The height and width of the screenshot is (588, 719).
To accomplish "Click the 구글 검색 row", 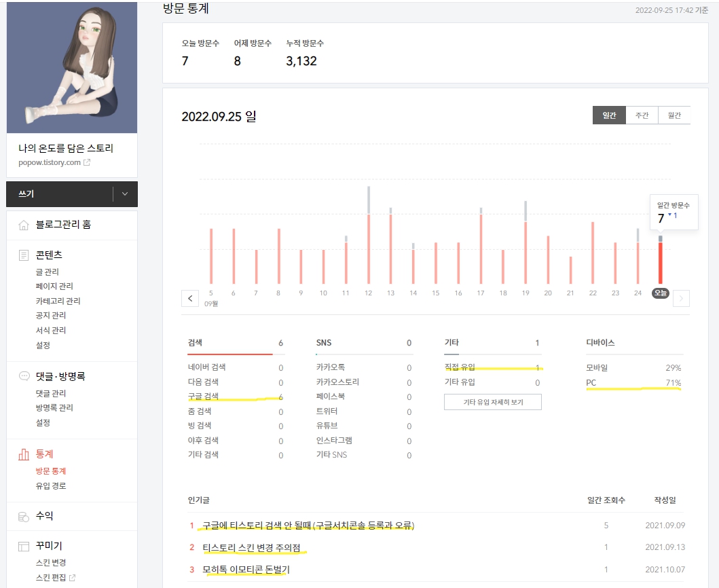I will pos(236,397).
